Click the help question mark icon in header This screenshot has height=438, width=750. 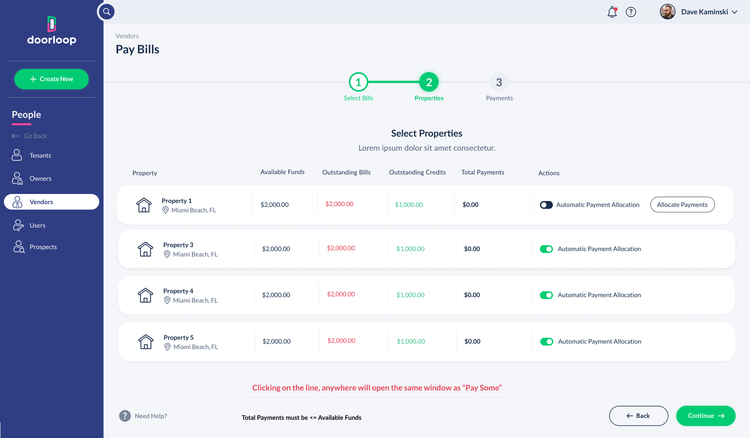pos(631,12)
